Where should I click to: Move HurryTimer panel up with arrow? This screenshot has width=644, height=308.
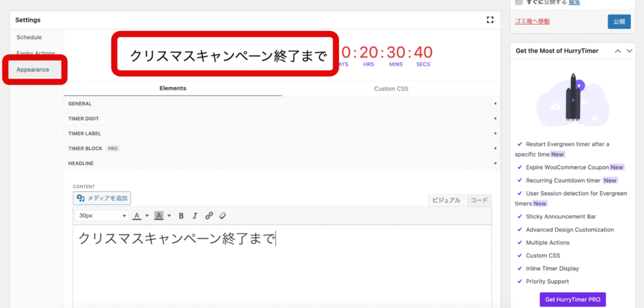pos(618,51)
